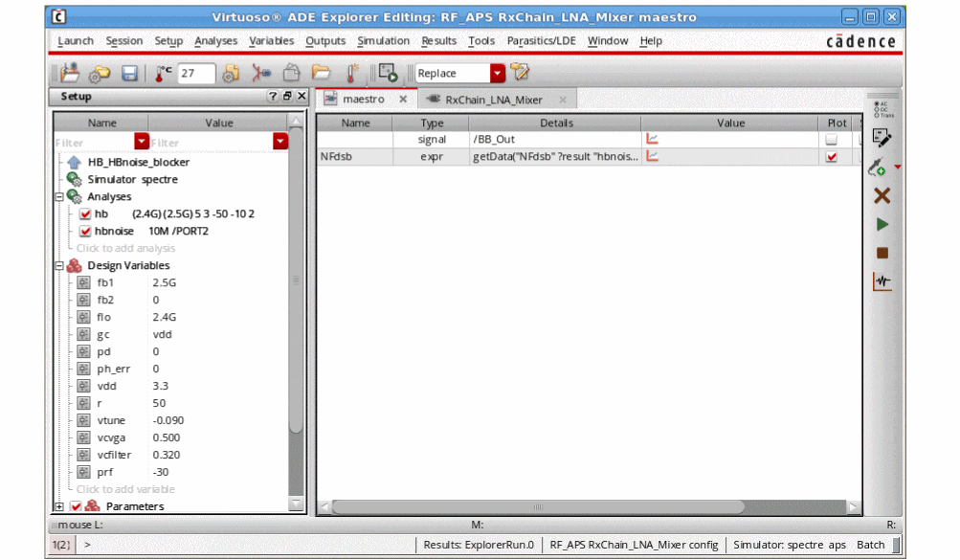Click the form and pencil icon in the right sidebar
The height and width of the screenshot is (560, 960).
(x=882, y=138)
